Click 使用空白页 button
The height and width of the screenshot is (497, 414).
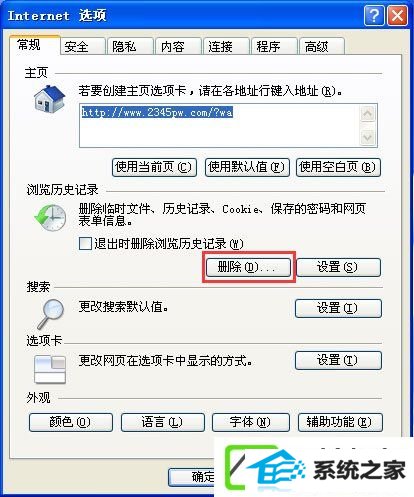tap(338, 167)
